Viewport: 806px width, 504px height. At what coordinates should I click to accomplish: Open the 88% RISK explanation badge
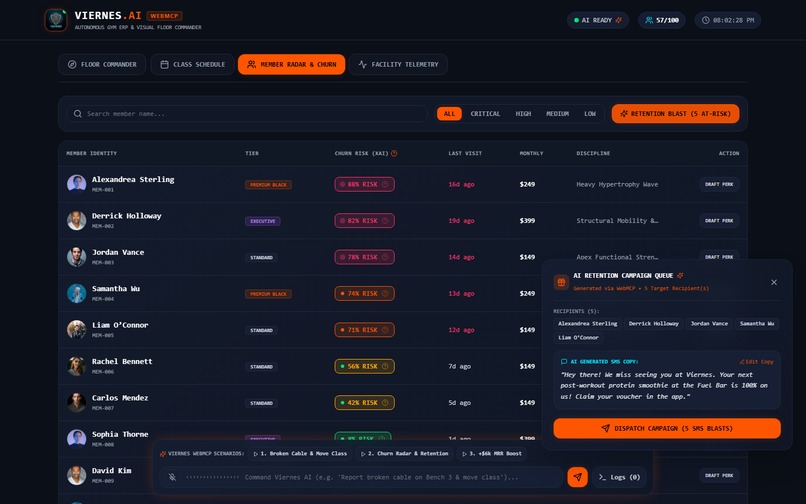coord(364,184)
